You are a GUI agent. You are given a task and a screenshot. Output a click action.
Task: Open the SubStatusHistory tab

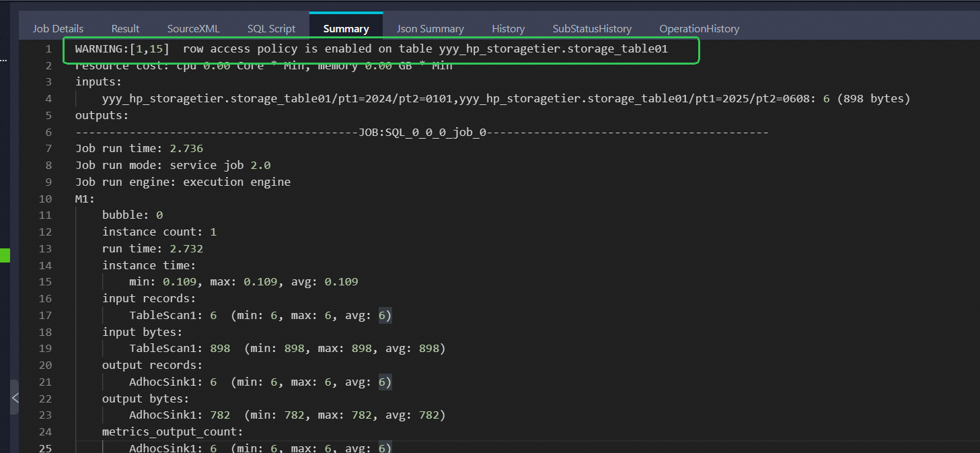592,28
